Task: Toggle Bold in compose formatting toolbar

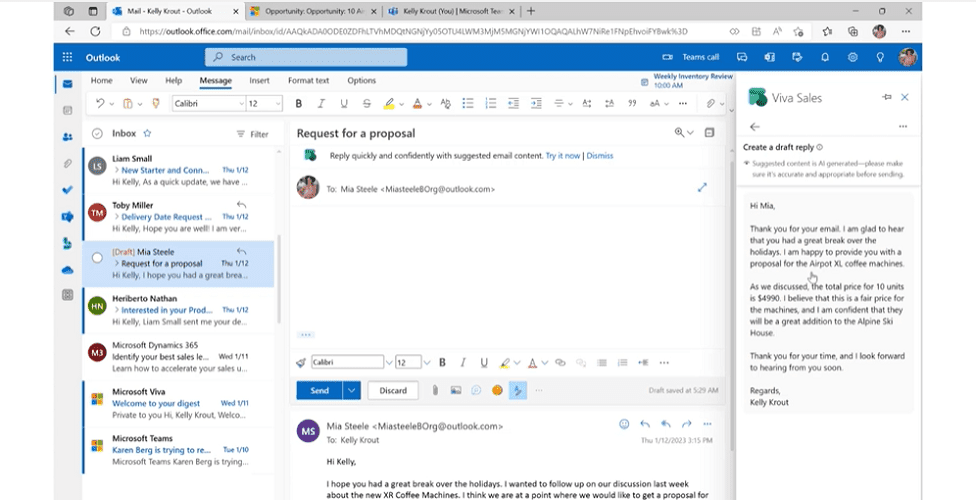Action: (x=443, y=362)
